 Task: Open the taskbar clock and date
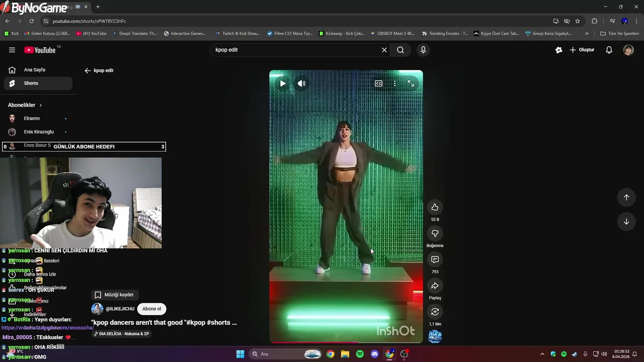(621, 354)
